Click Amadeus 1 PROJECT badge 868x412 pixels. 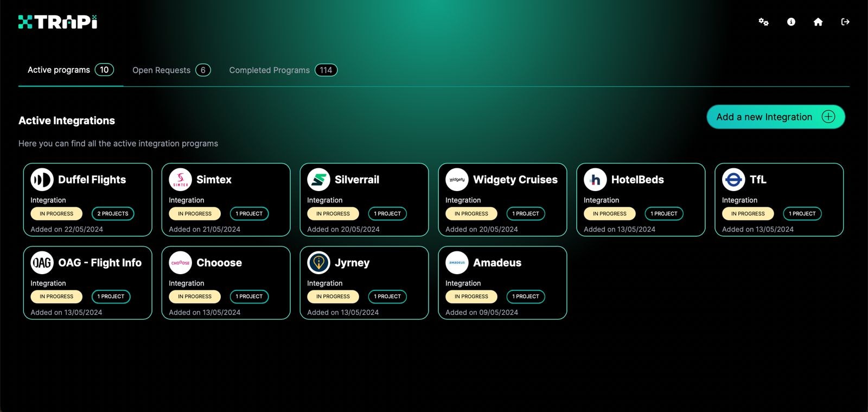click(x=526, y=296)
